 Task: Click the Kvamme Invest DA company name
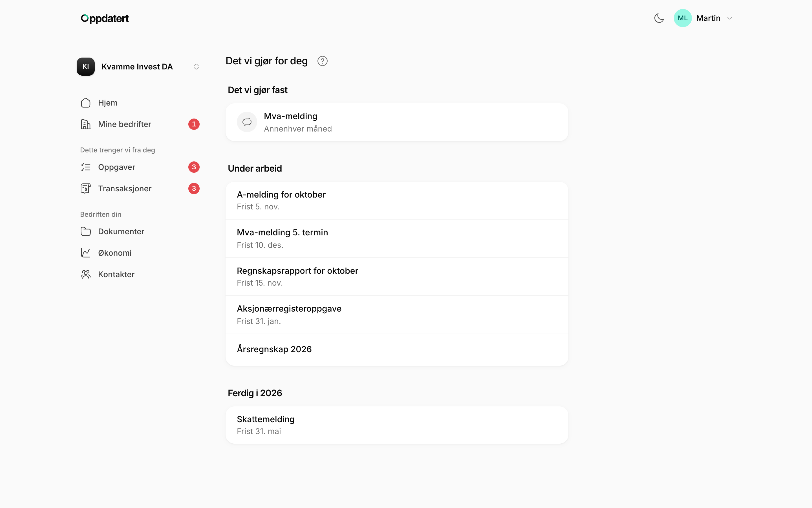137,67
